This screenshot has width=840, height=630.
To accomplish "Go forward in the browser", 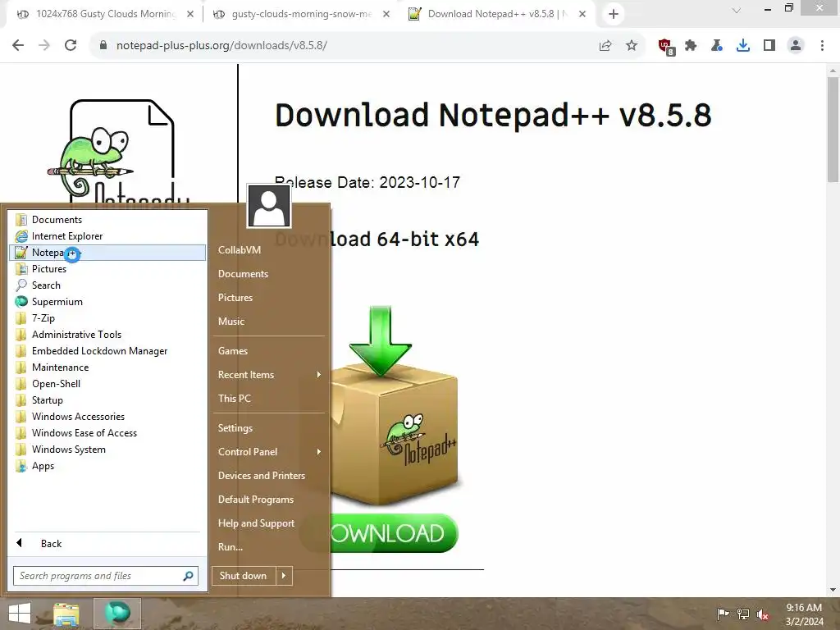I will tap(44, 46).
